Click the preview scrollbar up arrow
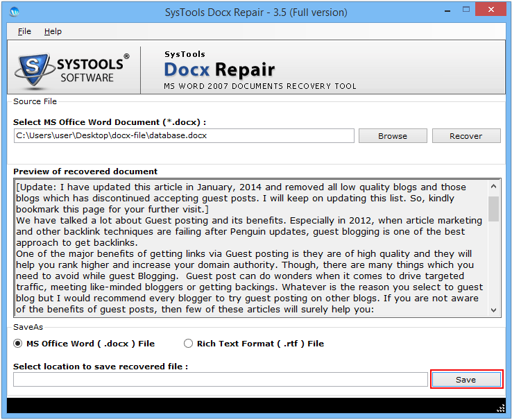The image size is (512, 420). tap(494, 186)
